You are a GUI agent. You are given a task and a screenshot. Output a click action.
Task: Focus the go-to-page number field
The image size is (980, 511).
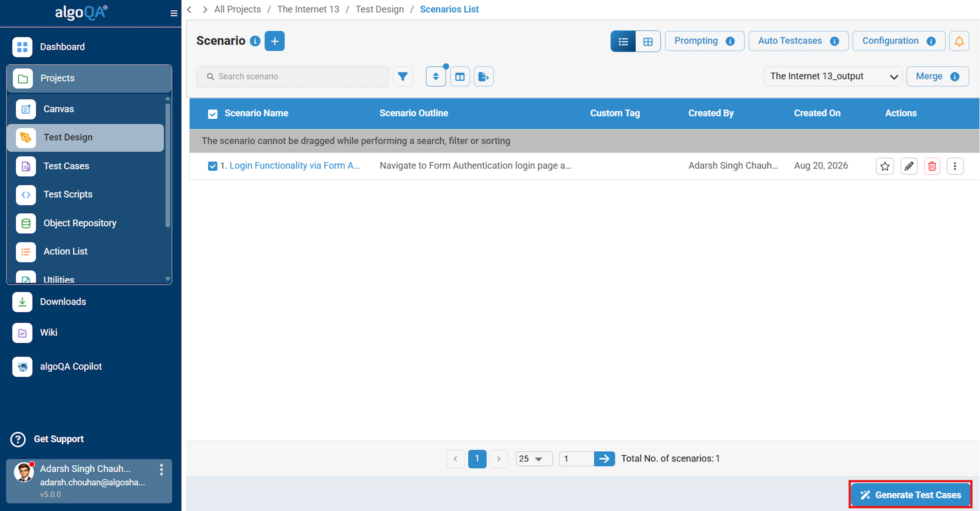pos(576,459)
